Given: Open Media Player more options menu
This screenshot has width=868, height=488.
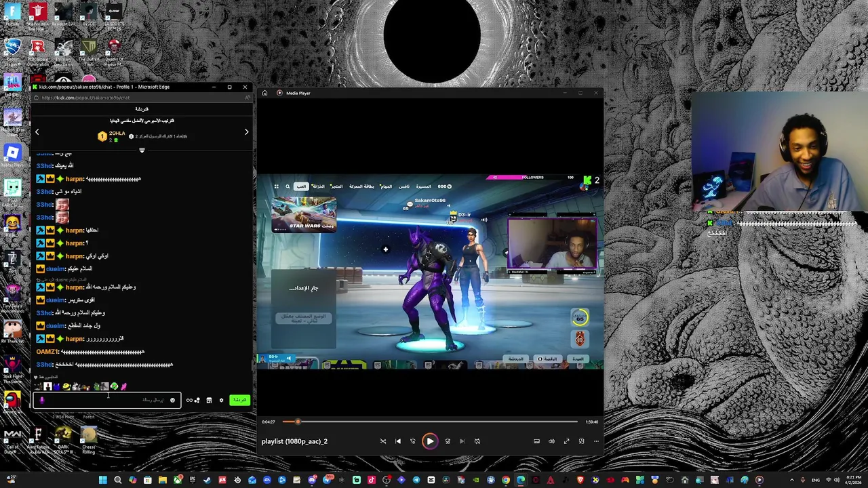Looking at the screenshot, I should (x=596, y=441).
